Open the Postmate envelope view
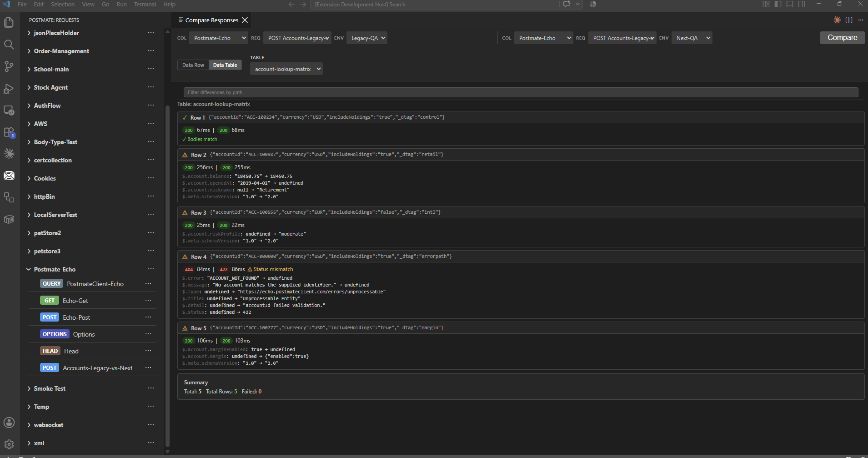This screenshot has width=868, height=458. tap(9, 176)
